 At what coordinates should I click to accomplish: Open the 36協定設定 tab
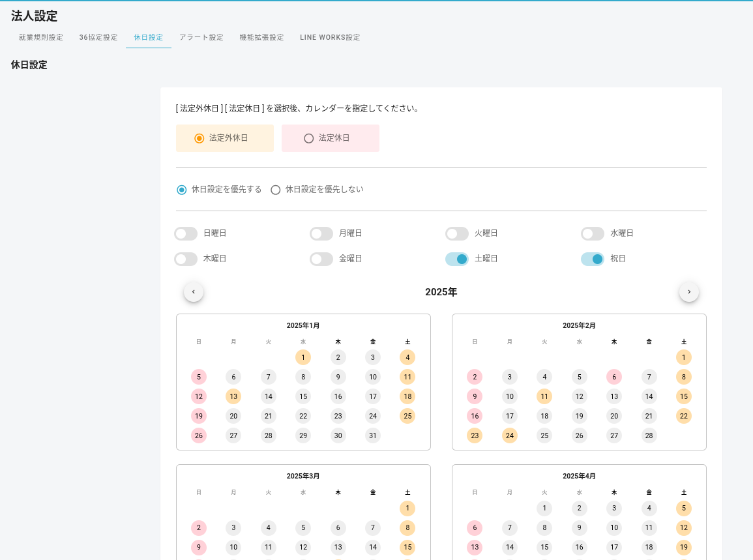[98, 37]
